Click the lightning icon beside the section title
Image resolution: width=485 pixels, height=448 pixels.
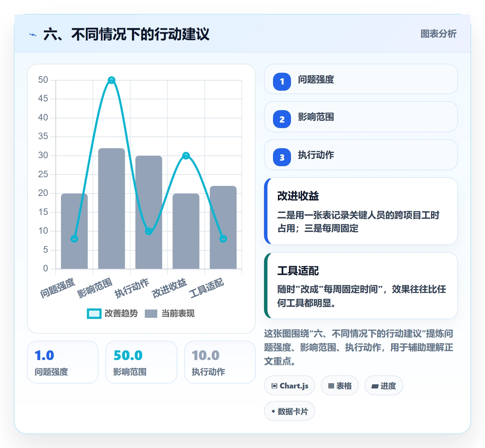tap(33, 35)
